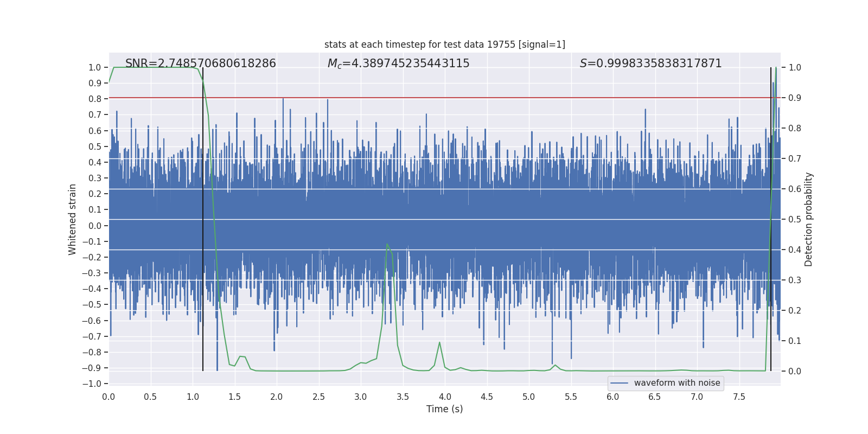Click the 0.5 tick on detection probability axis

click(x=794, y=220)
